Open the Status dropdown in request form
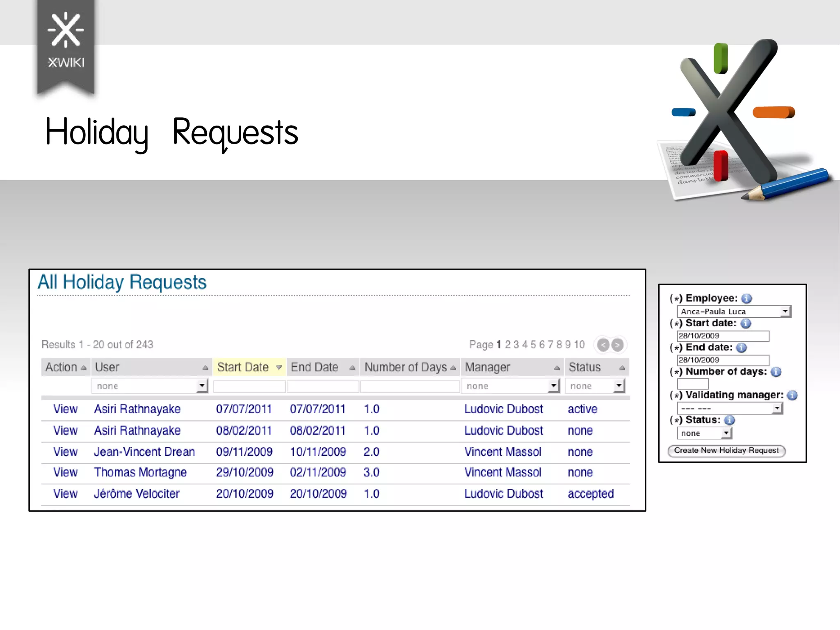The image size is (840, 630). click(x=705, y=433)
